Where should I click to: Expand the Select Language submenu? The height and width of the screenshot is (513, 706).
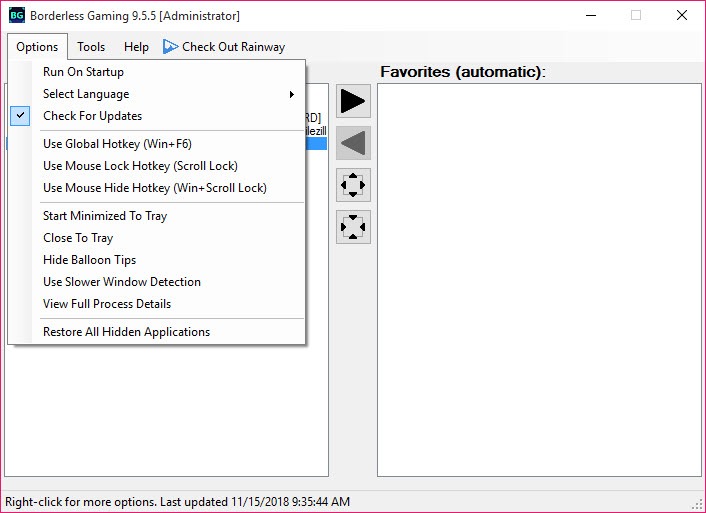pyautogui.click(x=156, y=94)
